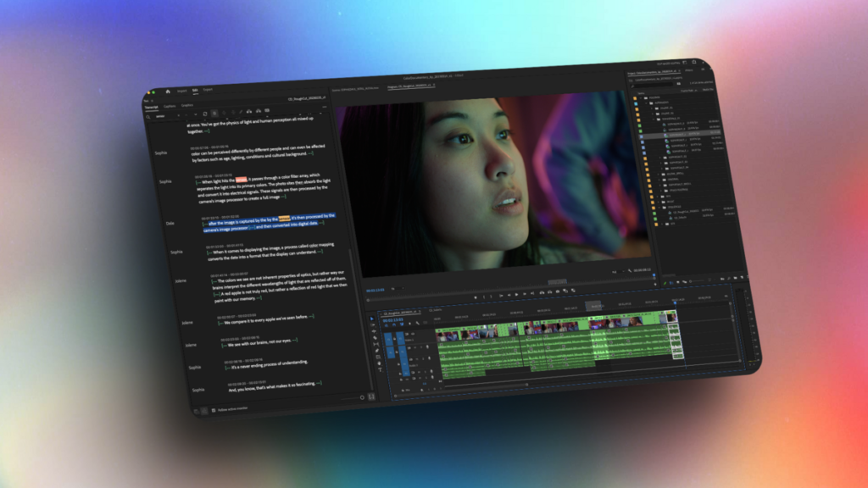
Task: Select the Selection tool in the timeline toolbox
Action: (x=372, y=318)
